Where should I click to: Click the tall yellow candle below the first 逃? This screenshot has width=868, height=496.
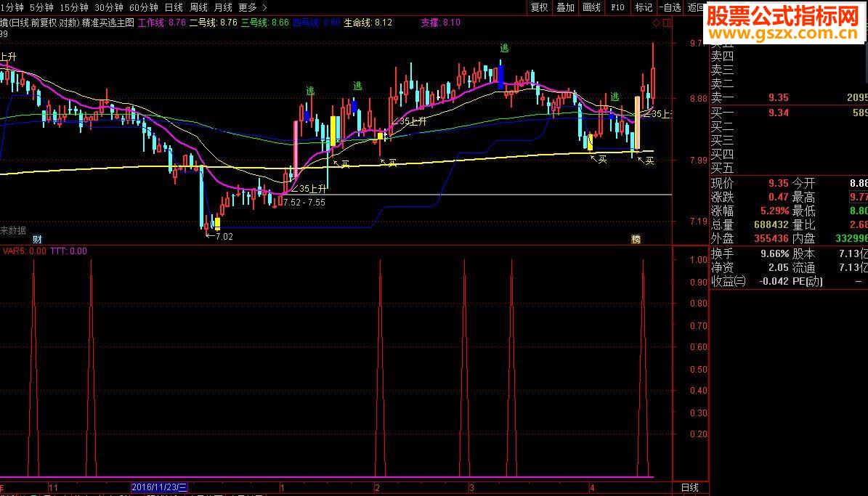(333, 131)
